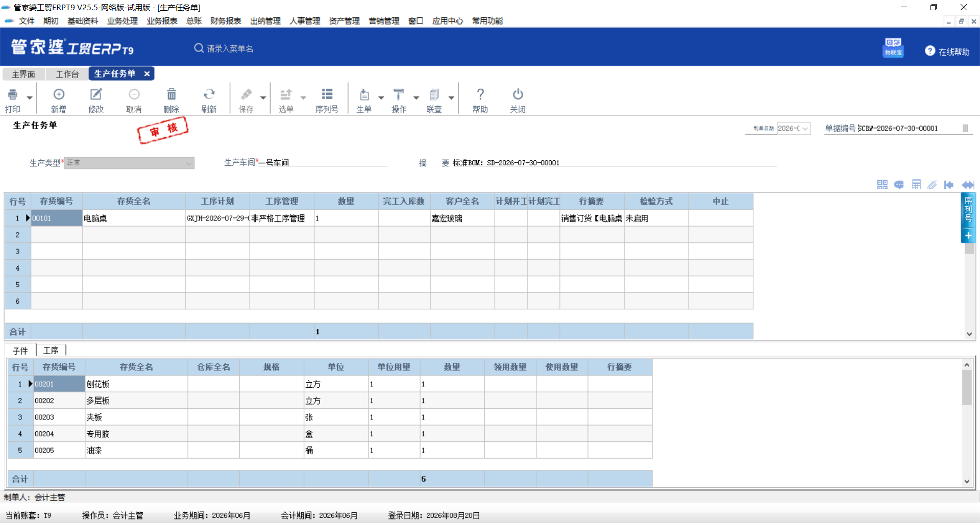Click the 摘要 input field
Image resolution: width=980 pixels, height=523 pixels.
click(x=614, y=163)
